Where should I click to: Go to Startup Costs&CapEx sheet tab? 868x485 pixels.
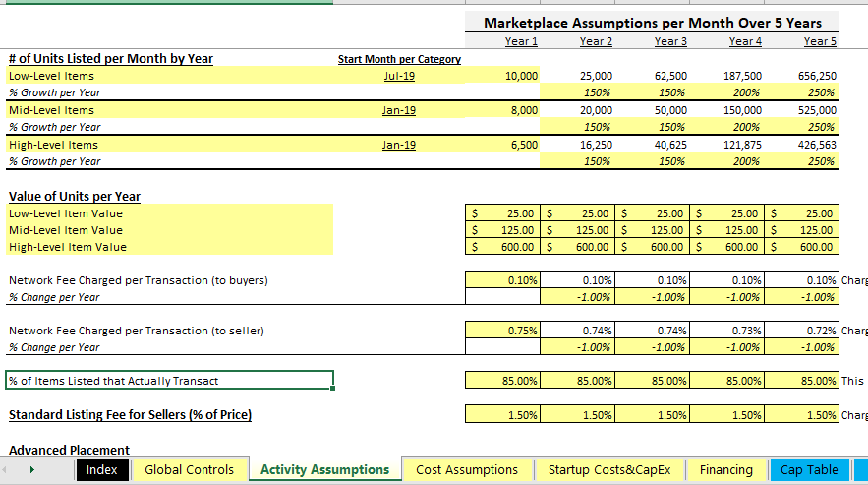point(609,470)
